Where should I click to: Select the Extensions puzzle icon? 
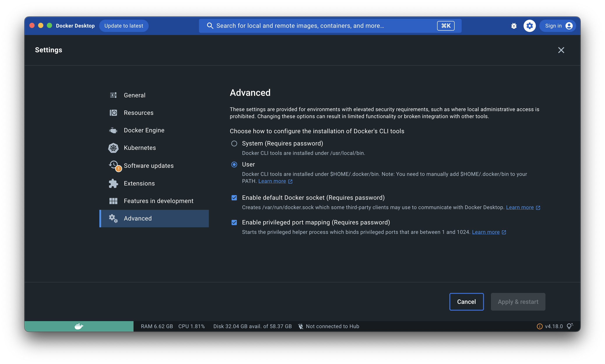(x=113, y=183)
